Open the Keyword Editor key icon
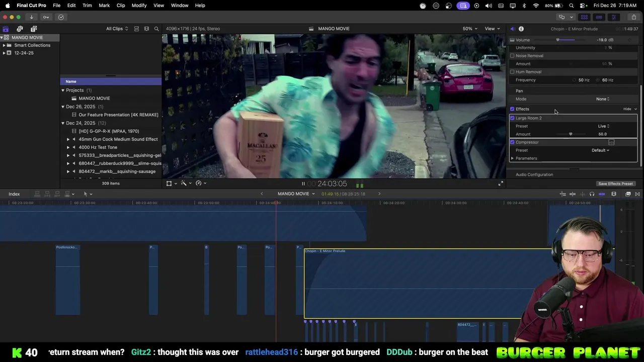This screenshot has width=644, height=362. (46, 17)
